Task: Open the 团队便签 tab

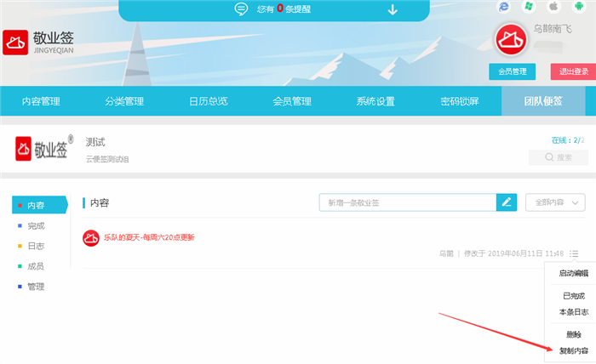Action: click(x=542, y=102)
